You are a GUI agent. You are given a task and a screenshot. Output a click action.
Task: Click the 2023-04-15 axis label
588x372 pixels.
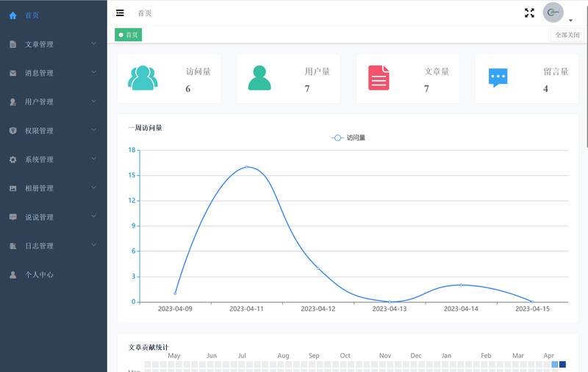coord(532,309)
